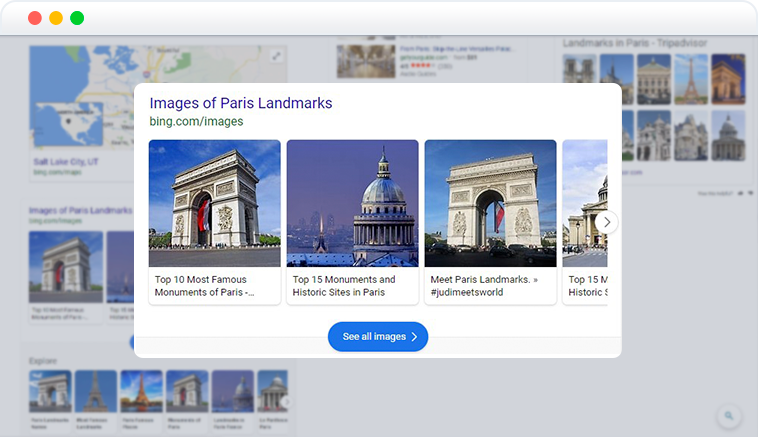758x437 pixels.
Task: Open the fifth Explore tile with blue dome
Action: [233, 391]
